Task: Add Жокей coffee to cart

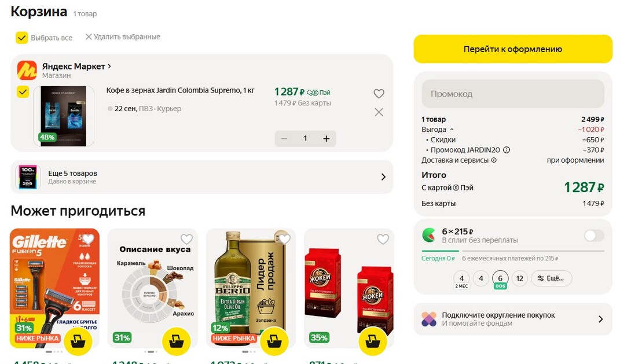Action: click(x=372, y=341)
